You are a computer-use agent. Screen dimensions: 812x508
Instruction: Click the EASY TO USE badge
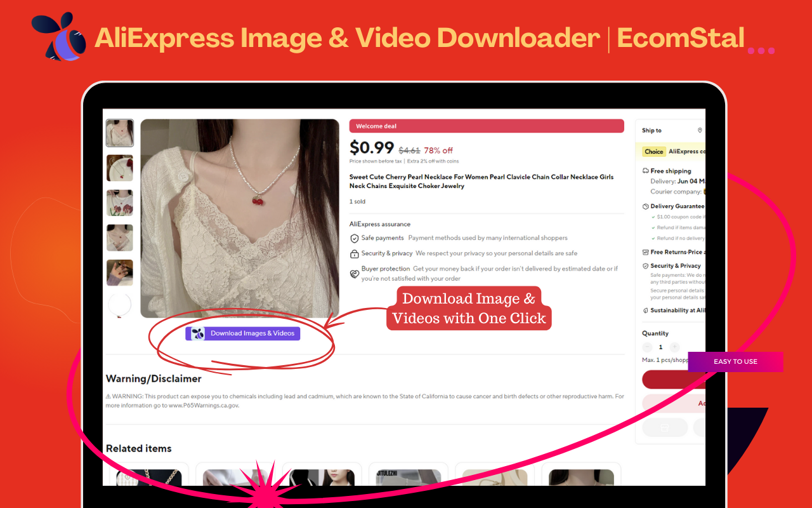click(735, 361)
